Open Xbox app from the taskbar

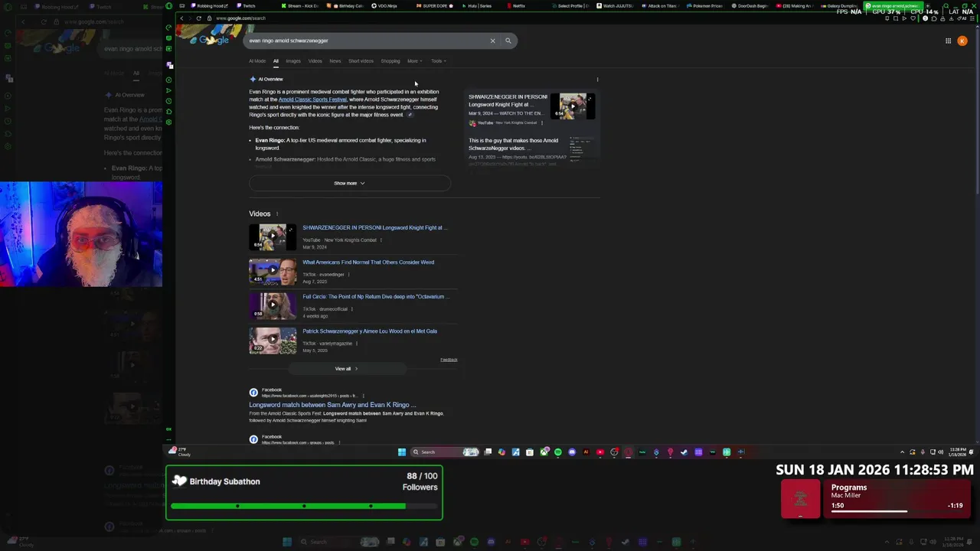point(544,452)
